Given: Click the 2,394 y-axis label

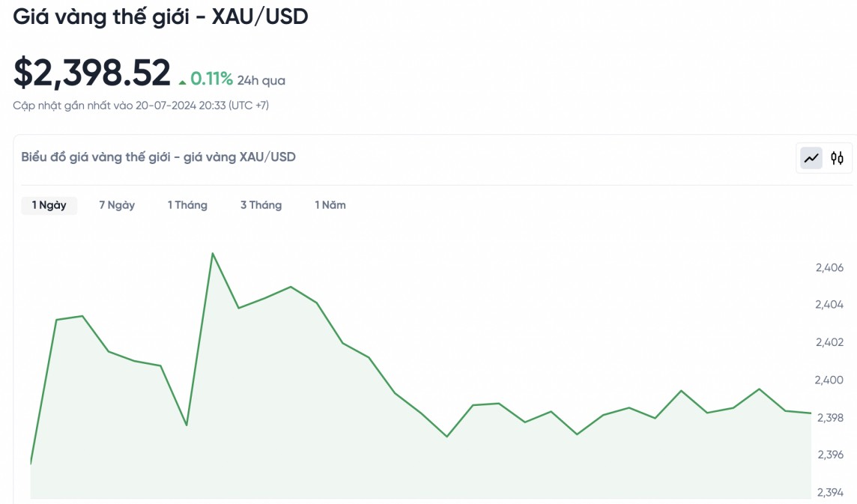Looking at the screenshot, I should coord(829,492).
